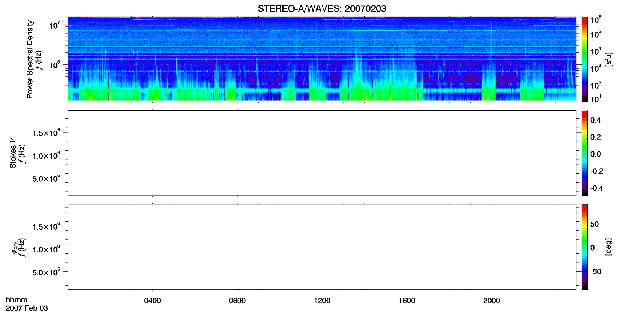Click the empty Stokes V plot panel
The width and height of the screenshot is (644, 332).
tap(322, 153)
